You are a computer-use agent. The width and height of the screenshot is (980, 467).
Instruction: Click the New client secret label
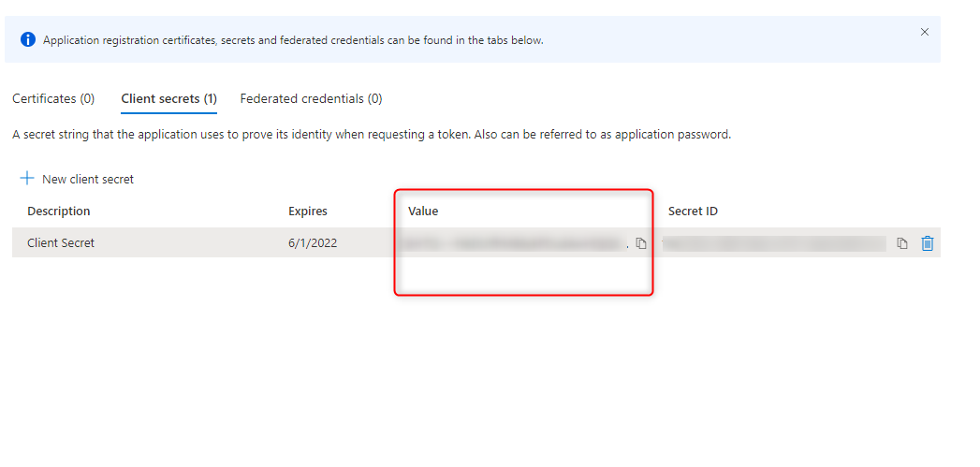pos(88,179)
